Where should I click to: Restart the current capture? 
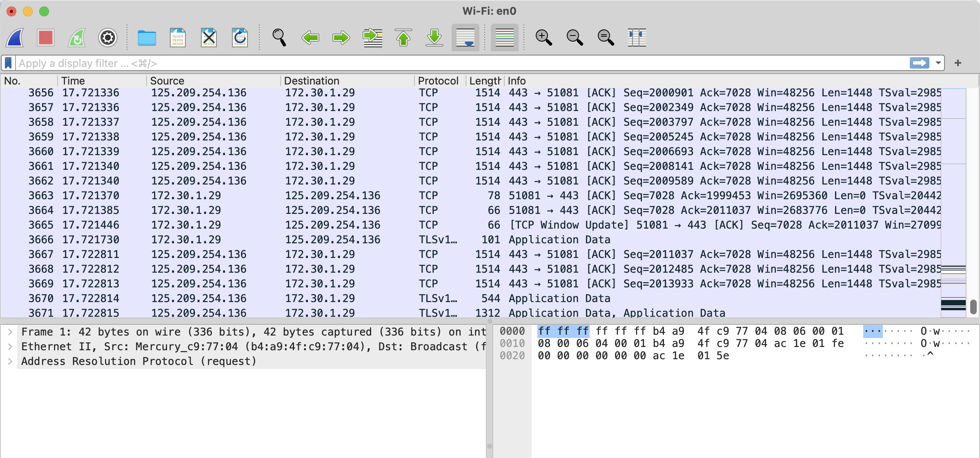pos(77,38)
